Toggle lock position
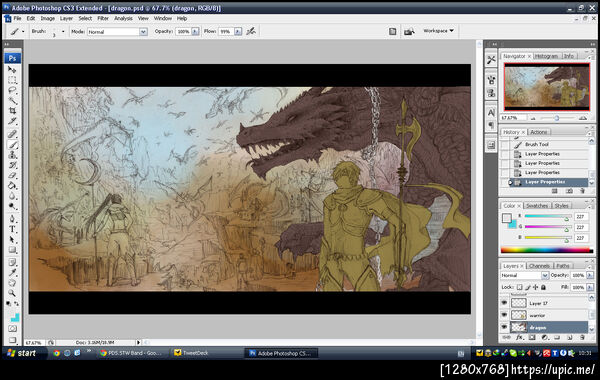The height and width of the screenshot is (380, 600). [x=535, y=287]
